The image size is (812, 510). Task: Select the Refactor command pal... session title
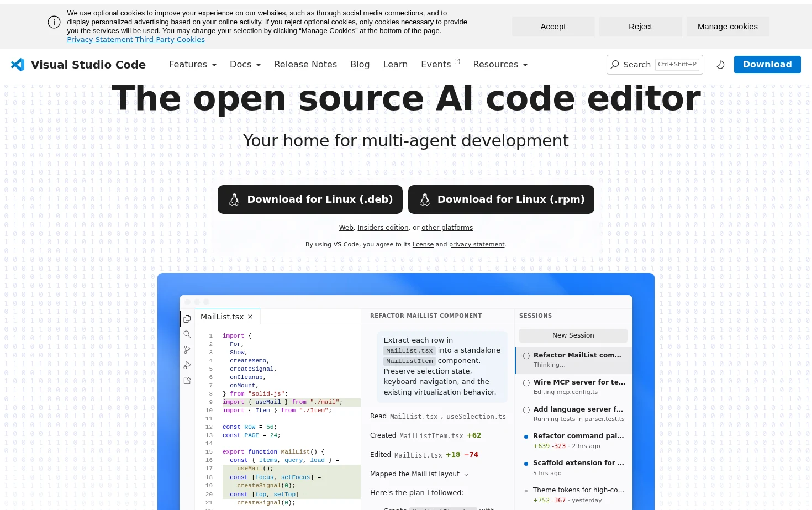[578, 436]
